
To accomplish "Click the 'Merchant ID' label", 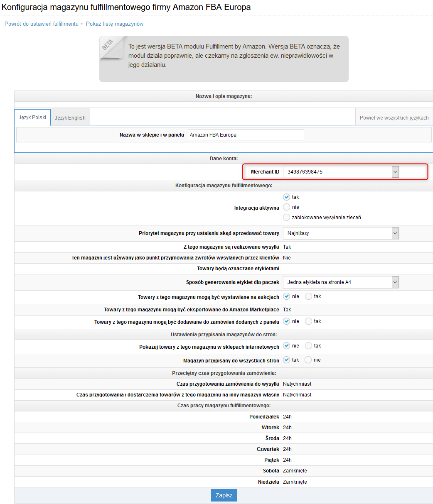I will point(265,172).
